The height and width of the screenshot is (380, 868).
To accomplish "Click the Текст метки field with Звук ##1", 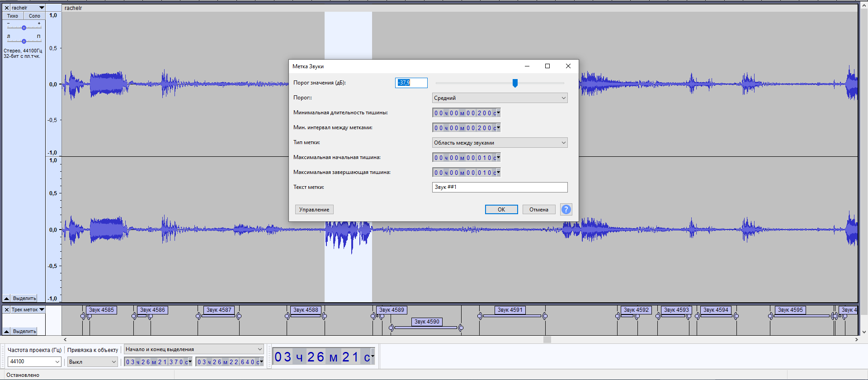I will coord(500,187).
